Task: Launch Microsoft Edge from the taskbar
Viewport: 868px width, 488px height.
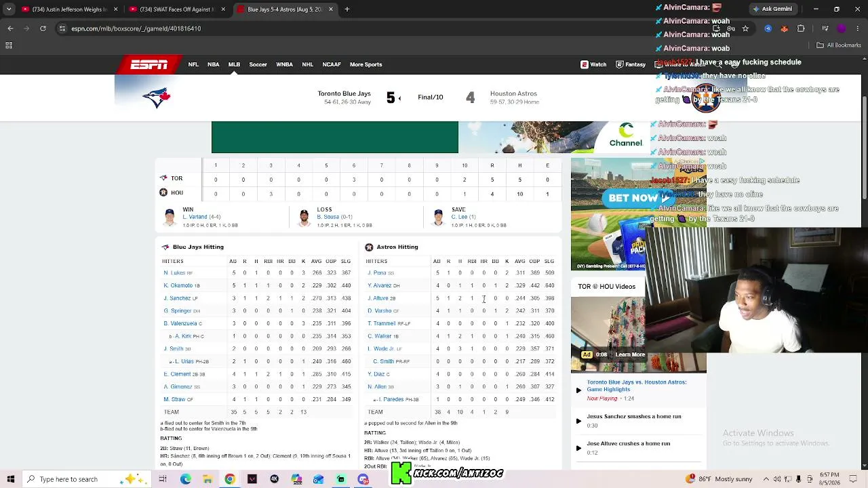Action: (x=185, y=479)
